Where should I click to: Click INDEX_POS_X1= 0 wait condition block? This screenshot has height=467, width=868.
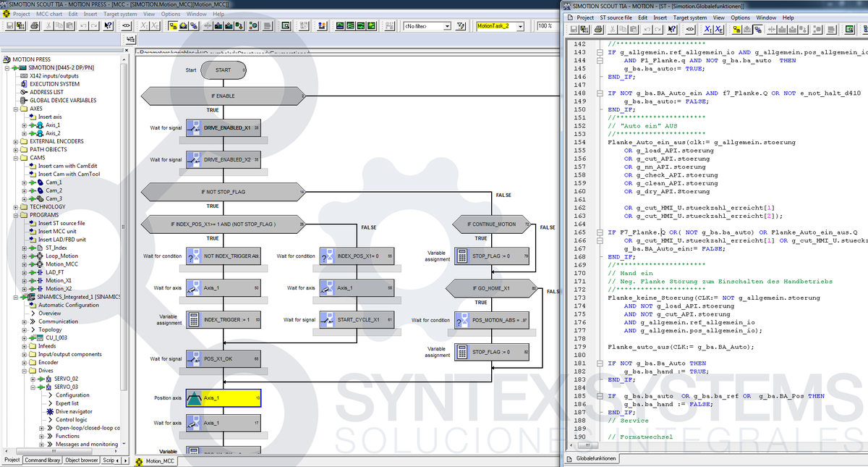click(x=357, y=256)
